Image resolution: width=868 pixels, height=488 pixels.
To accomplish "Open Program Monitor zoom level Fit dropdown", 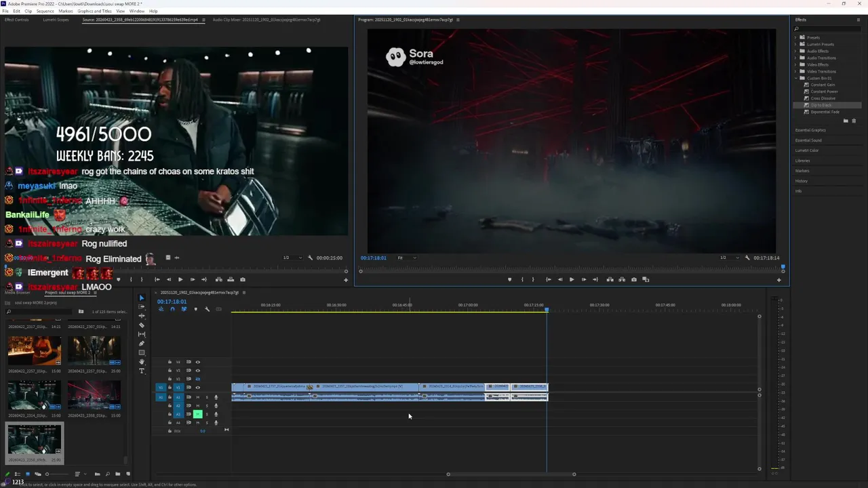I will click(406, 258).
